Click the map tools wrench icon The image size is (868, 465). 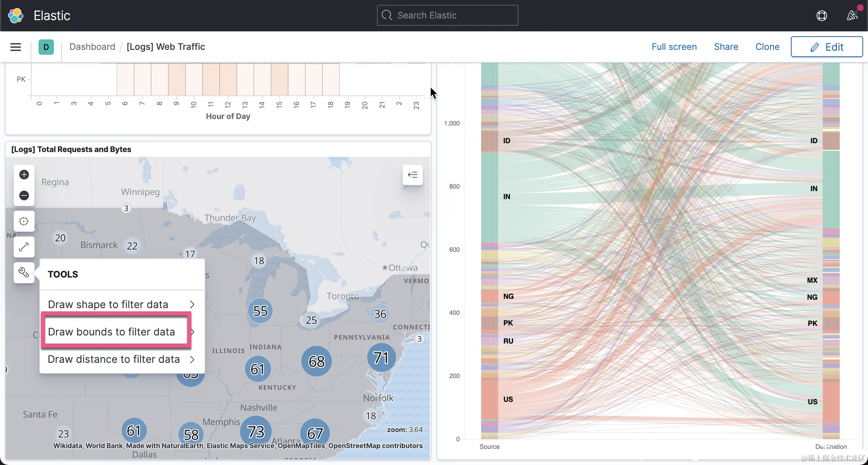click(24, 273)
